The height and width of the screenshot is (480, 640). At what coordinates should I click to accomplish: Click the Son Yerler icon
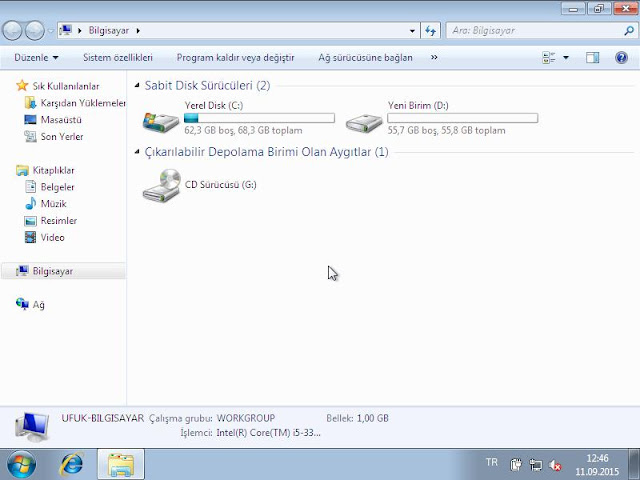[x=30, y=136]
